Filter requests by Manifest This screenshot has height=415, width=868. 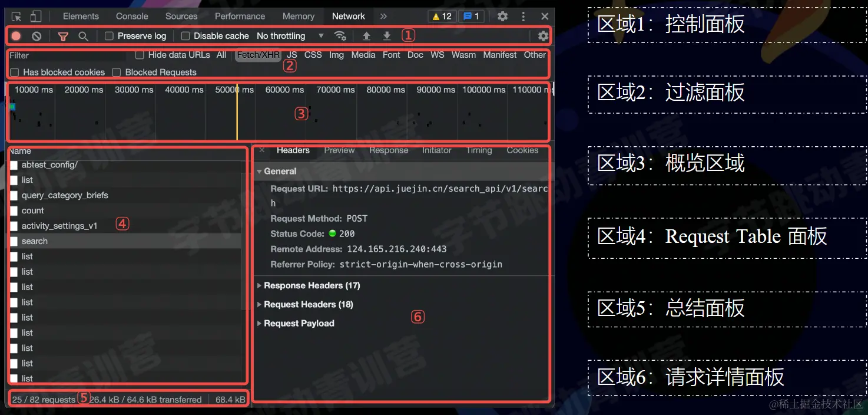[x=500, y=55]
